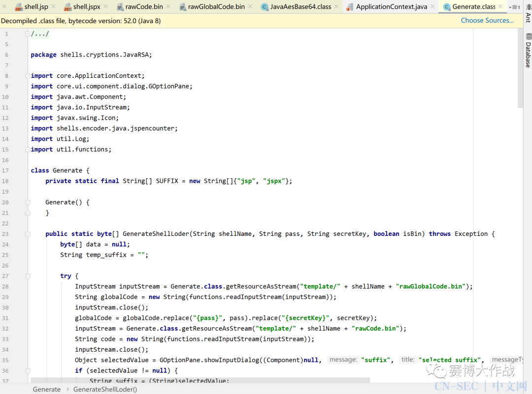Click the jspencounter import on line 13
The height and width of the screenshot is (394, 532).
[104, 128]
